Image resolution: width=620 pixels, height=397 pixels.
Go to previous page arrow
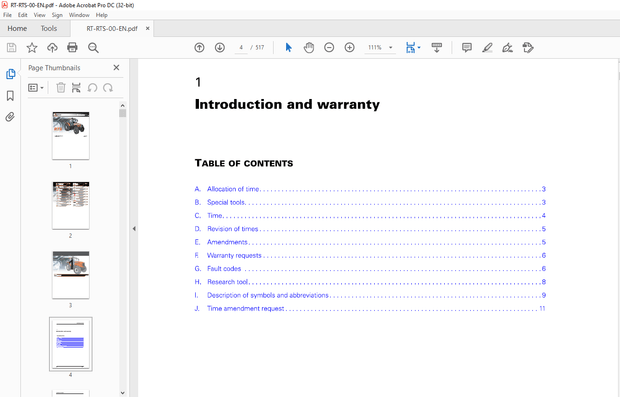199,48
